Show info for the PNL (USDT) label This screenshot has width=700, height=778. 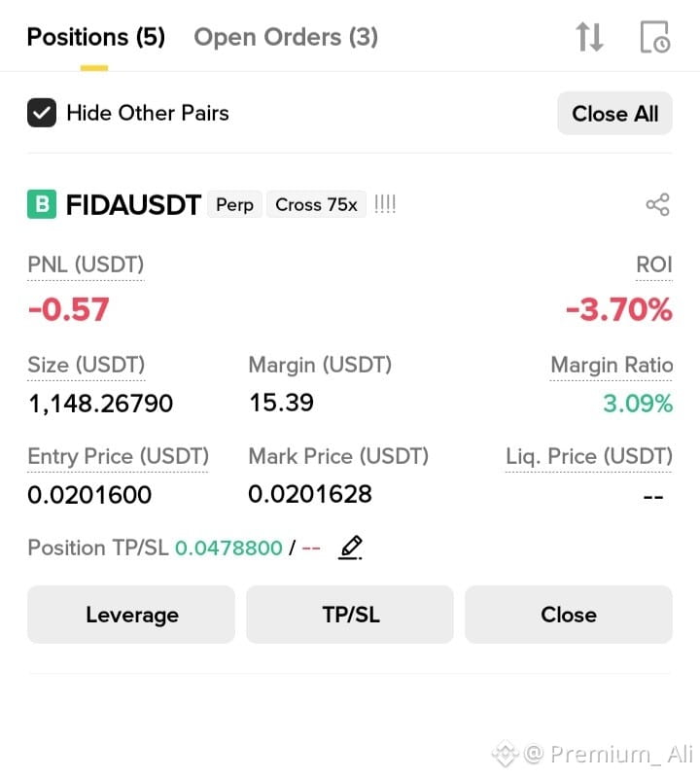point(86,265)
